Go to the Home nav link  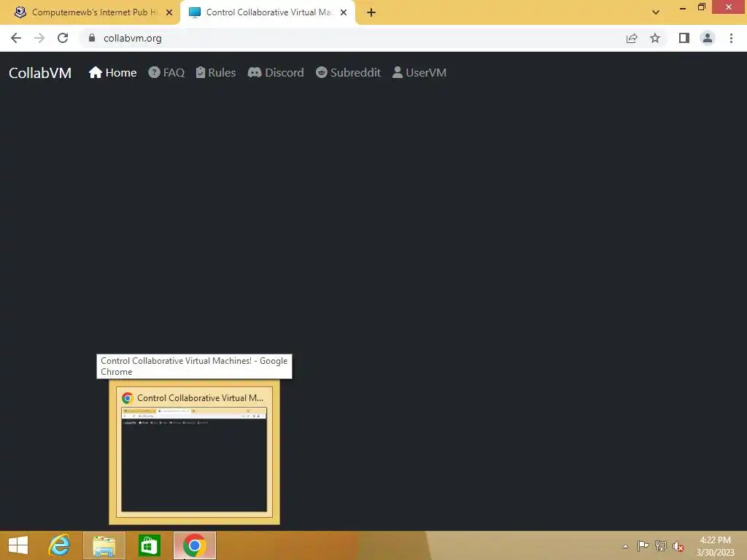pos(113,72)
